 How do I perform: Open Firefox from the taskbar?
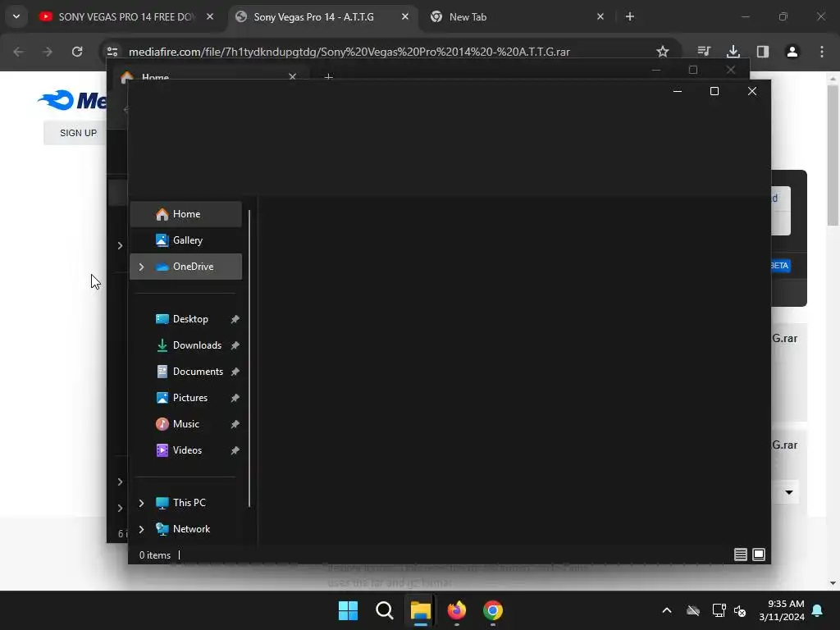pos(456,610)
